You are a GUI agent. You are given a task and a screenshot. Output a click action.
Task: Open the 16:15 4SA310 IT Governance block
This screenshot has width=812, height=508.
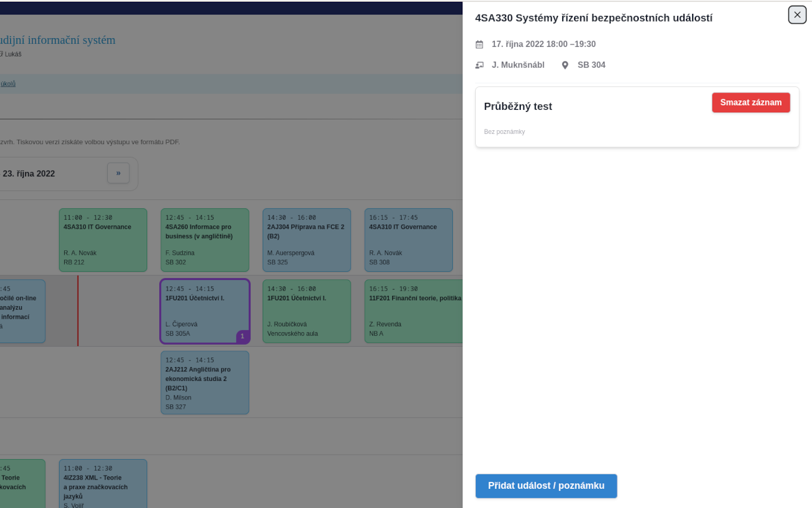click(x=409, y=240)
